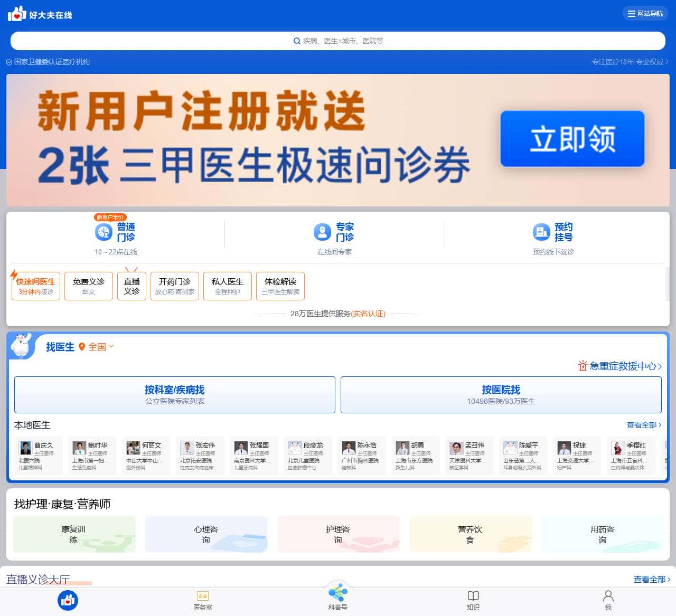Image resolution: width=676 pixels, height=616 pixels.
Task: Expand 查看全部 for 本地医生
Action: pyautogui.click(x=644, y=425)
